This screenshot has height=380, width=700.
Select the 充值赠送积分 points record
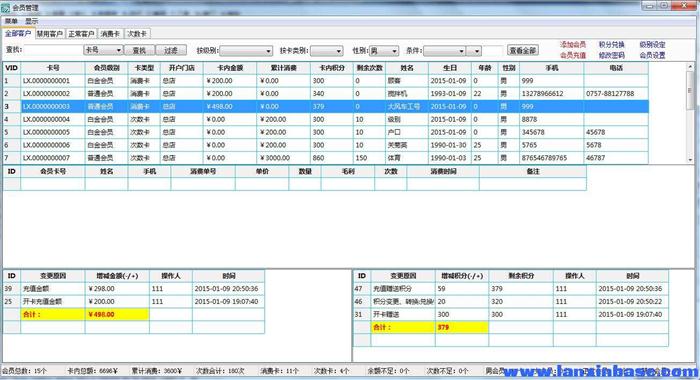(x=511, y=289)
